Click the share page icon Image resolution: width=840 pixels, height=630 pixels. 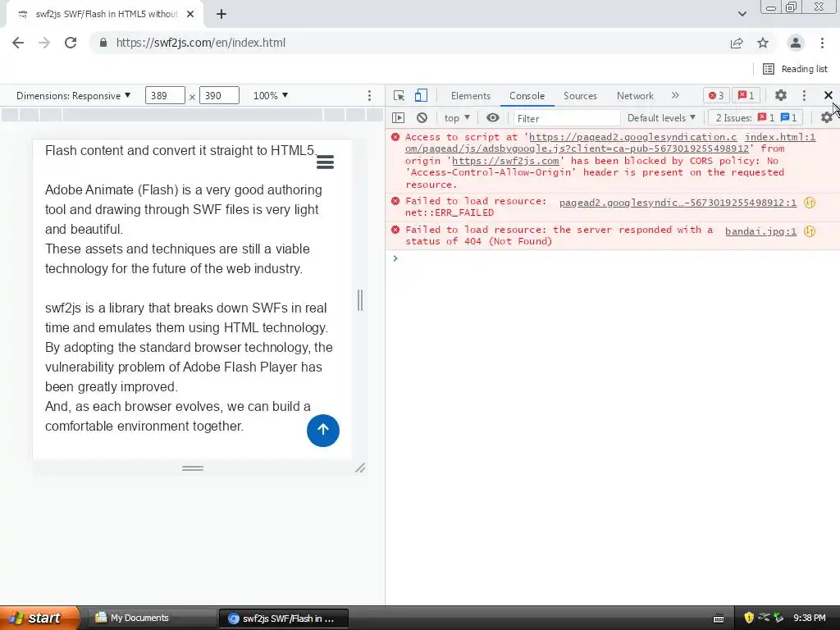pos(737,43)
